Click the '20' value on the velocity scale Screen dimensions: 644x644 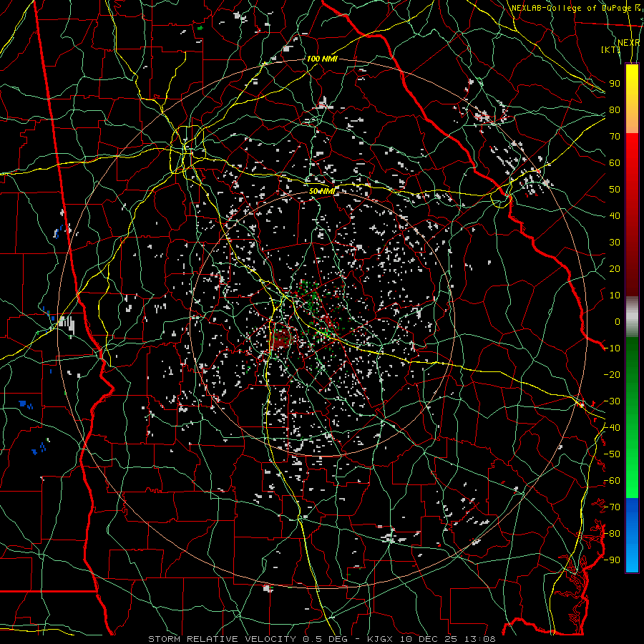point(615,268)
